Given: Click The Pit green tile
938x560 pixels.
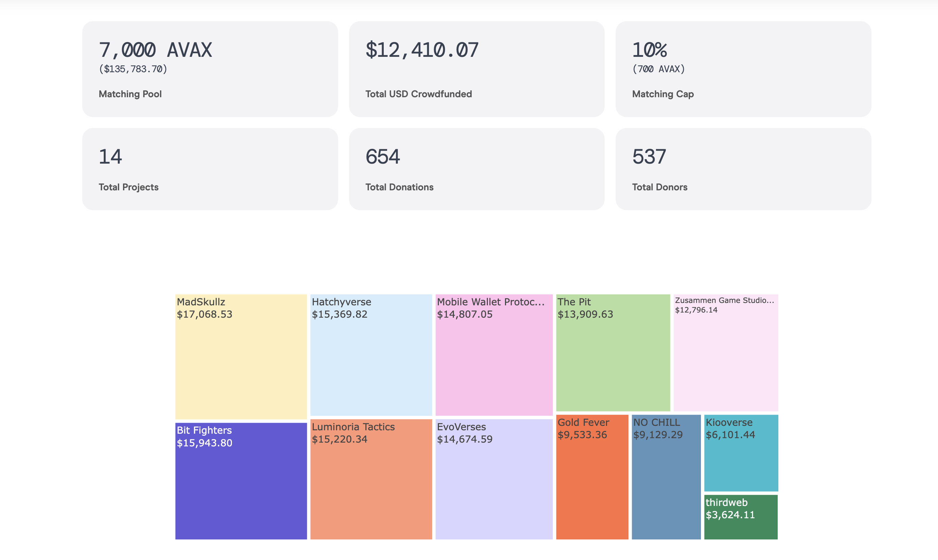Looking at the screenshot, I should click(613, 353).
